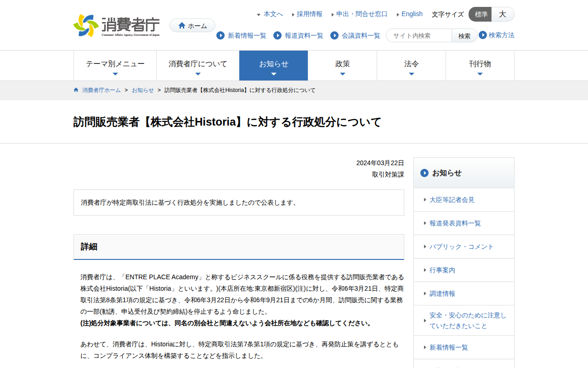
Task: Open the 消費者庁について menu
Action: tap(198, 65)
